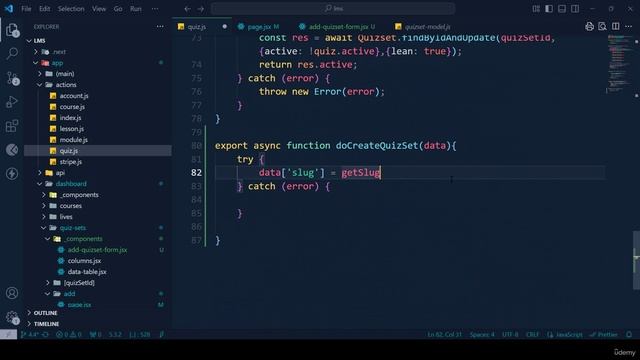Open the Edit menu
This screenshot has height=360, width=640.
point(44,9)
